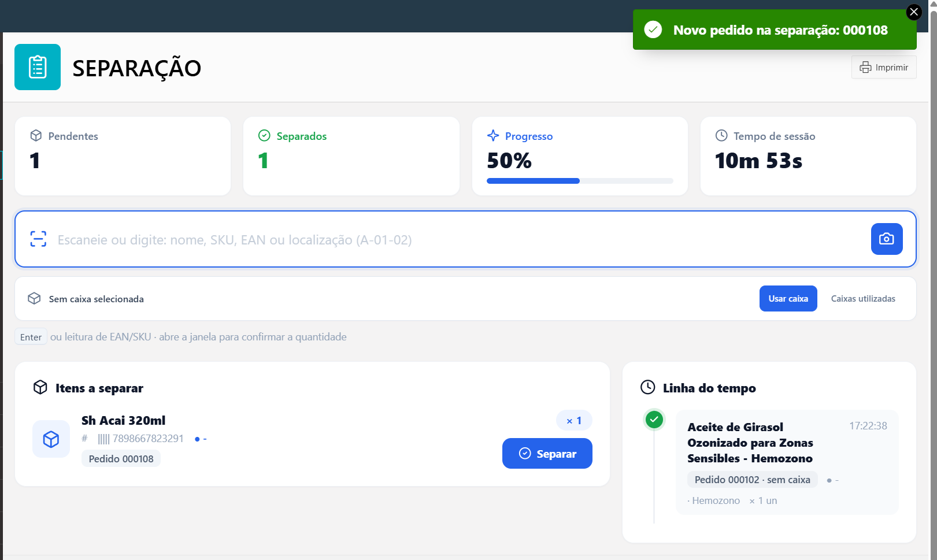
Task: Open the camera scanner button
Action: tap(886, 239)
